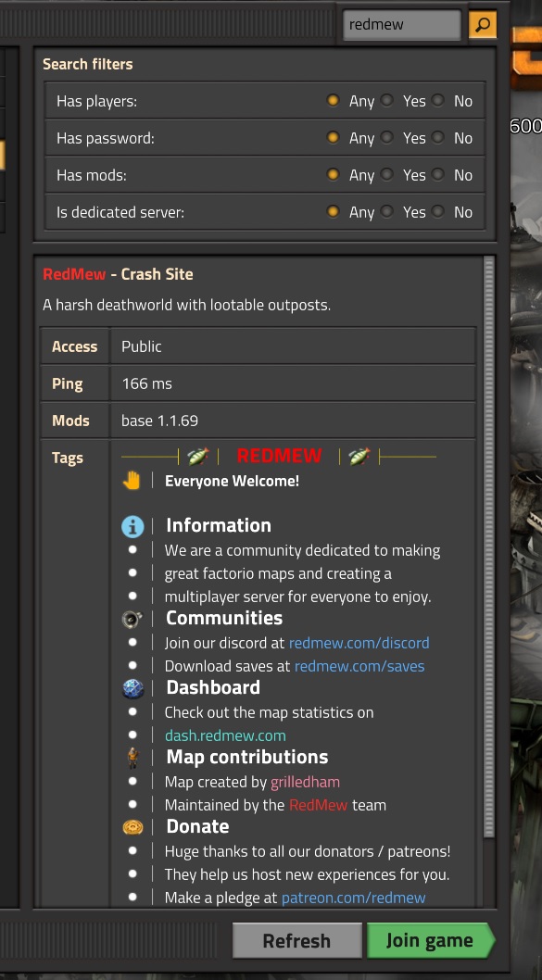The height and width of the screenshot is (980, 542).
Task: Select Any for Has mods
Action: point(334,174)
